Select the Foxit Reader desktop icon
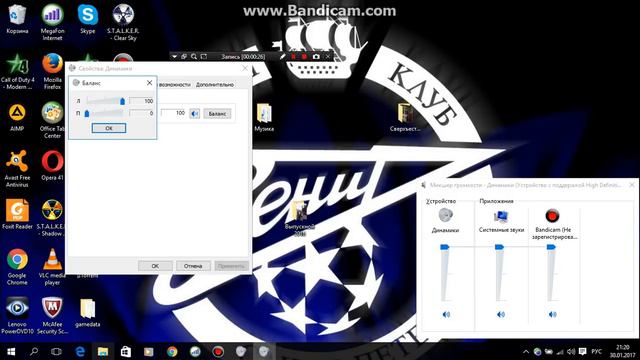This screenshot has height=360, width=640. [x=17, y=214]
